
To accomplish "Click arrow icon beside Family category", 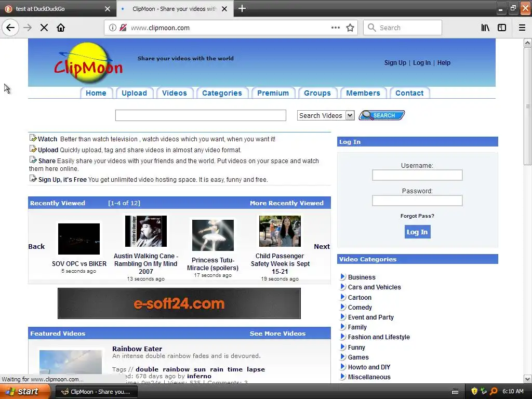I will pos(343,327).
